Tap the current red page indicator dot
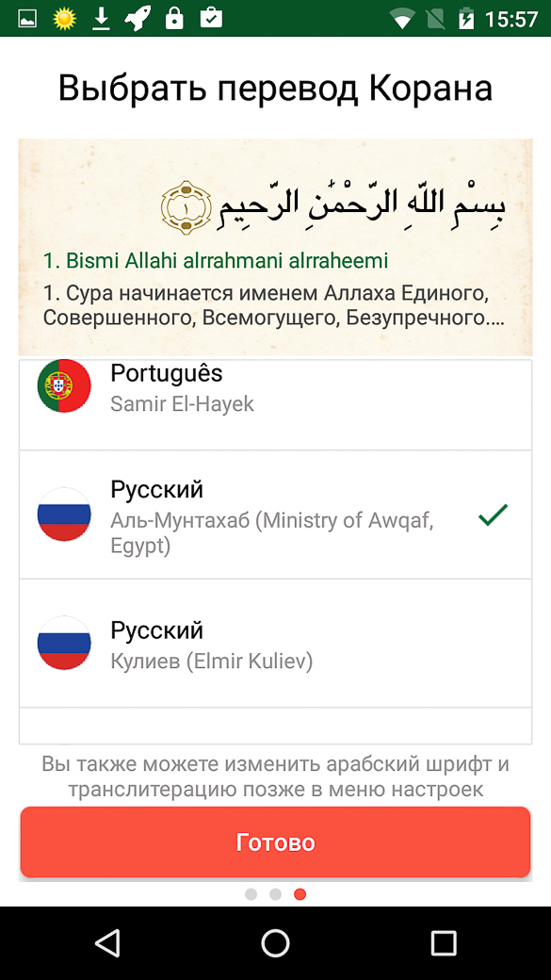This screenshot has width=551, height=980. tap(300, 894)
